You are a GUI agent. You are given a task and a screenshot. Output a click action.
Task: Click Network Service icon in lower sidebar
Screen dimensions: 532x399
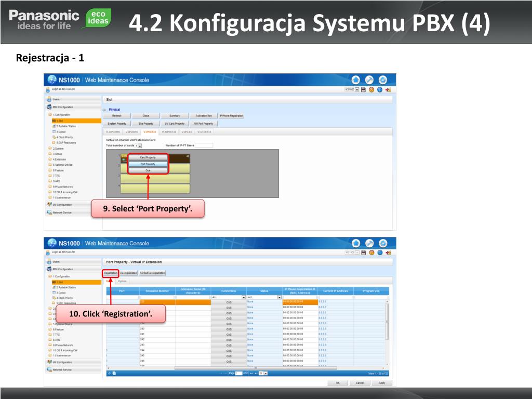pyautogui.click(x=49, y=369)
